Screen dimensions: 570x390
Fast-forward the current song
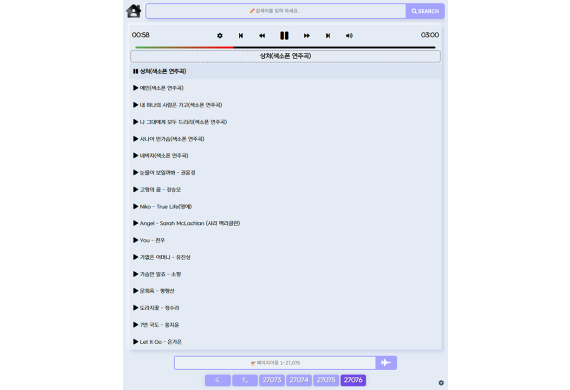[307, 36]
